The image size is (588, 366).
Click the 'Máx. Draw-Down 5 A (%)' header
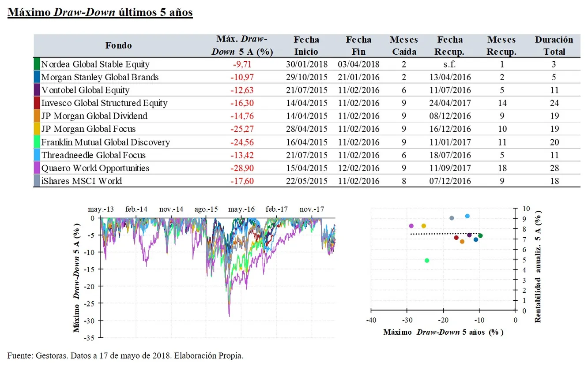(242, 45)
